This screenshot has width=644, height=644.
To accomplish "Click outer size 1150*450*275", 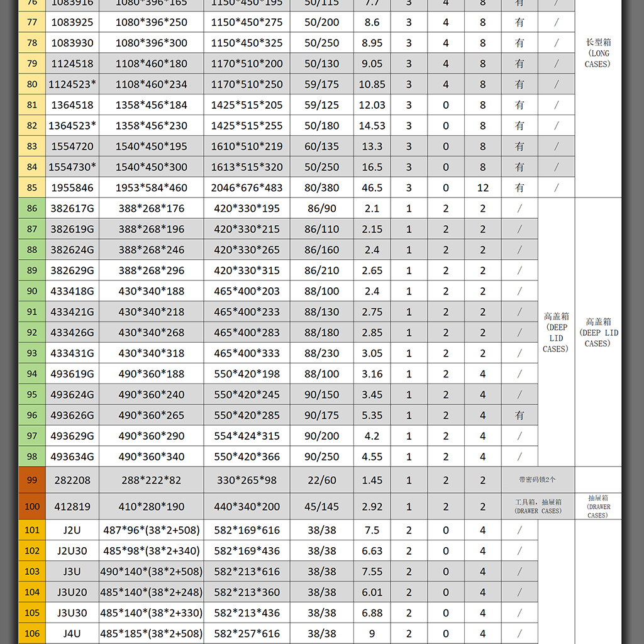I will (x=247, y=22).
